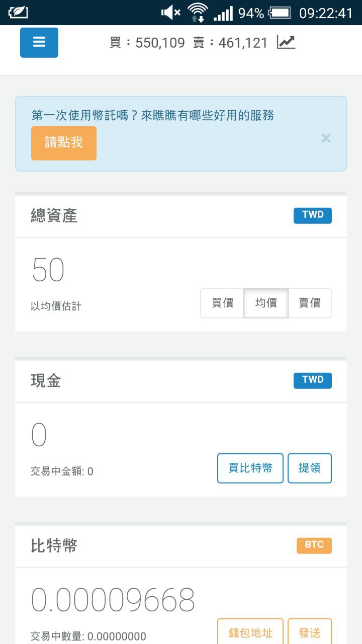This screenshot has height=644, width=362.
Task: Tap the orange 請點我 button
Action: 64,143
